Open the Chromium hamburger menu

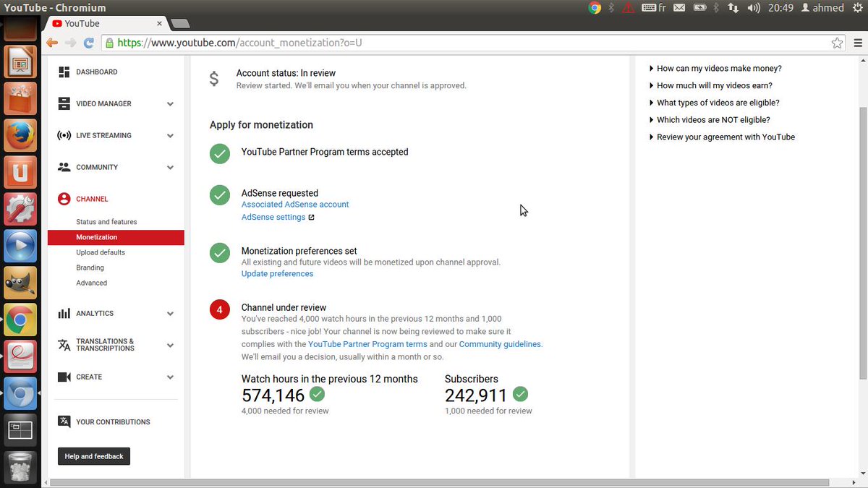tap(858, 43)
